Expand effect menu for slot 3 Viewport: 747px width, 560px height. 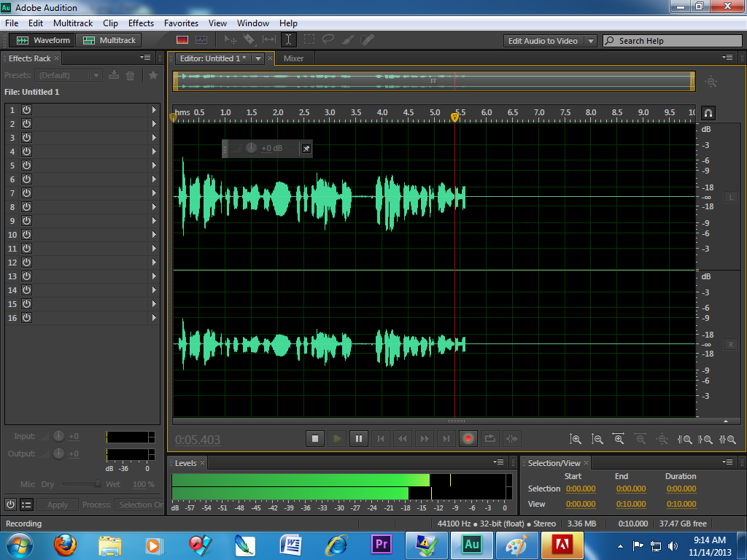[154, 138]
